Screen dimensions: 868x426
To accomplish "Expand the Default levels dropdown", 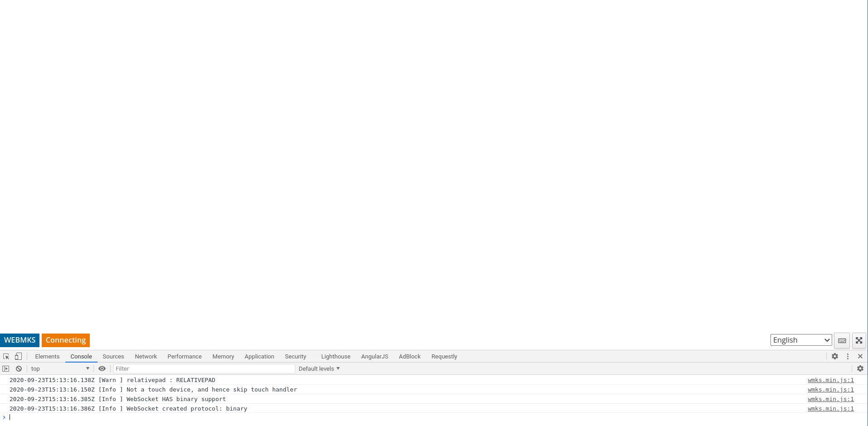I will point(319,369).
